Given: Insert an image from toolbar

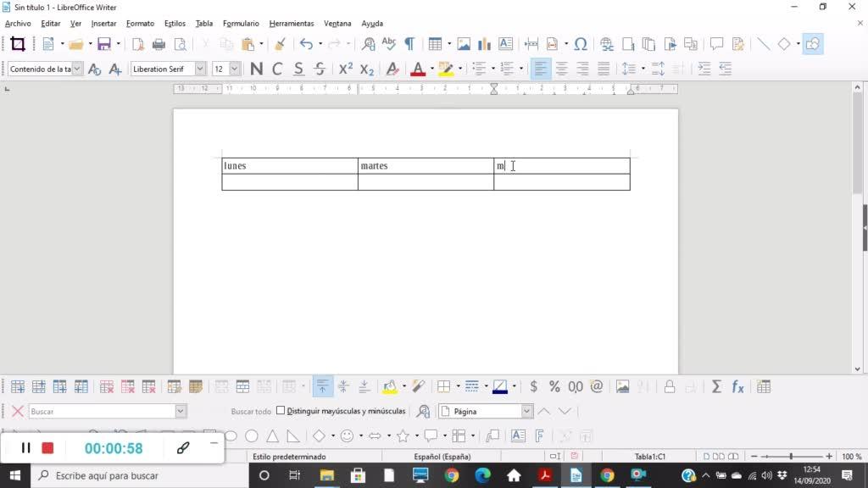Looking at the screenshot, I should pyautogui.click(x=464, y=44).
